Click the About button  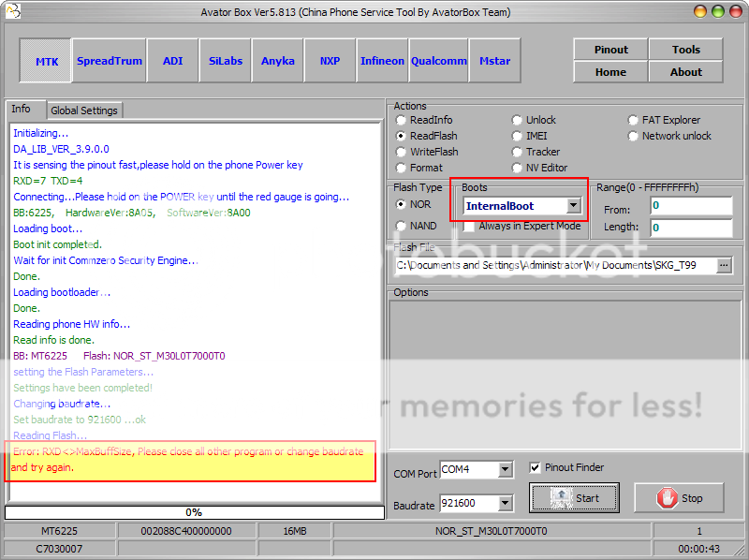pyautogui.click(x=686, y=72)
